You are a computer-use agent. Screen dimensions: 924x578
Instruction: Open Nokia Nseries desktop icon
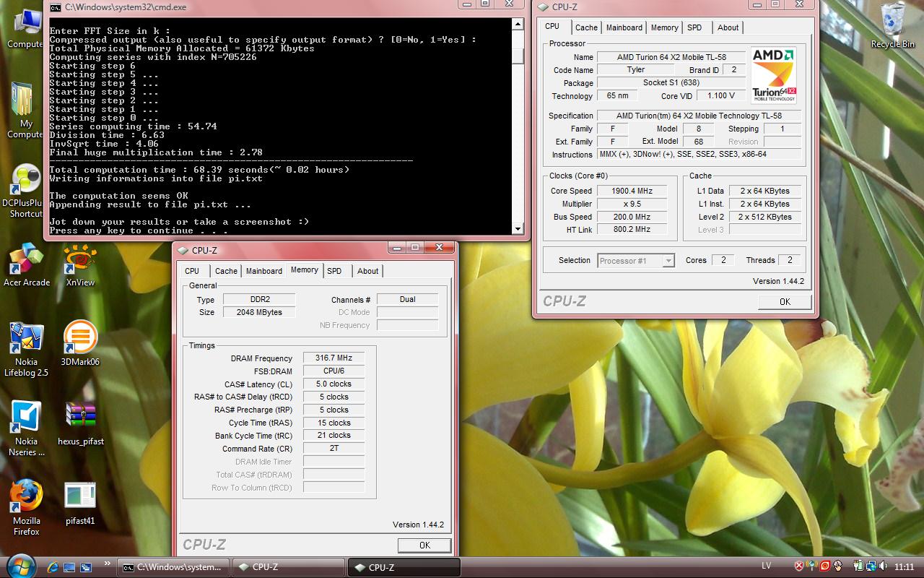[x=27, y=428]
